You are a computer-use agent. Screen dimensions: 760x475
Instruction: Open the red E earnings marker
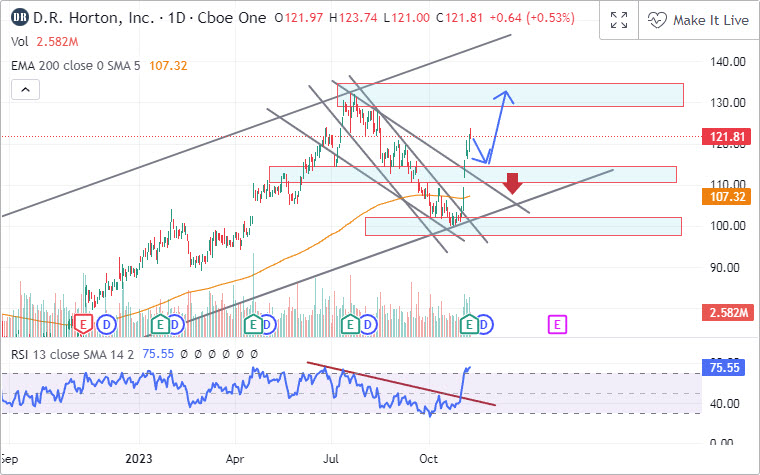(84, 324)
